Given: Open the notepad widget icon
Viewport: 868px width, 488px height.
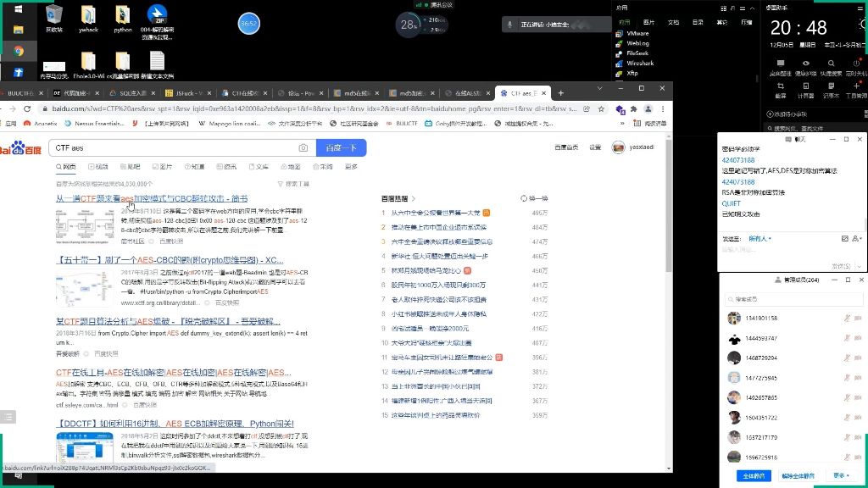Looking at the screenshot, I should pyautogui.click(x=831, y=90).
